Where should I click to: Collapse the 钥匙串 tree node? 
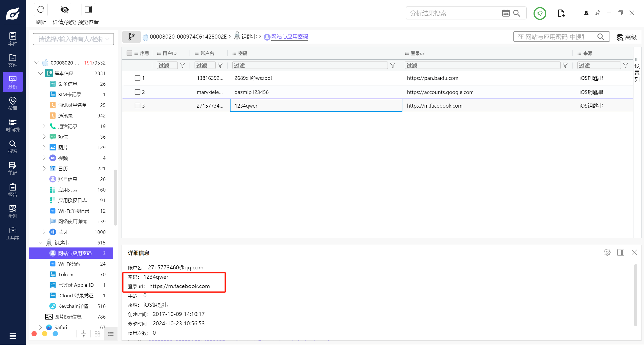coord(40,243)
